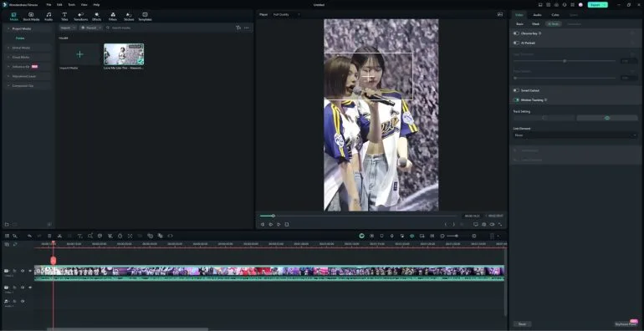Screen dimensions: 644x331
Task: Open the Templates library
Action: pos(145,17)
